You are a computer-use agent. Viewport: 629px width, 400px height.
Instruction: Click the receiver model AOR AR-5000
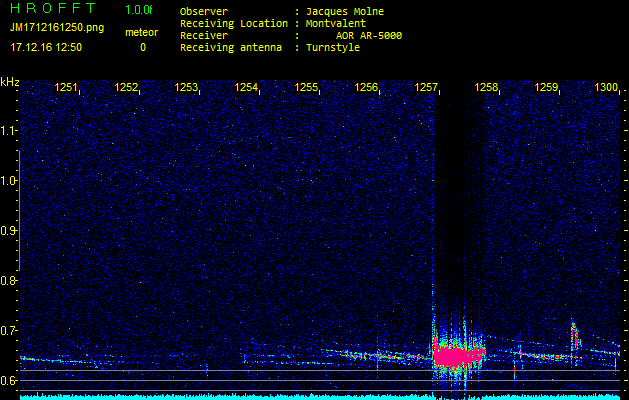tap(369, 36)
